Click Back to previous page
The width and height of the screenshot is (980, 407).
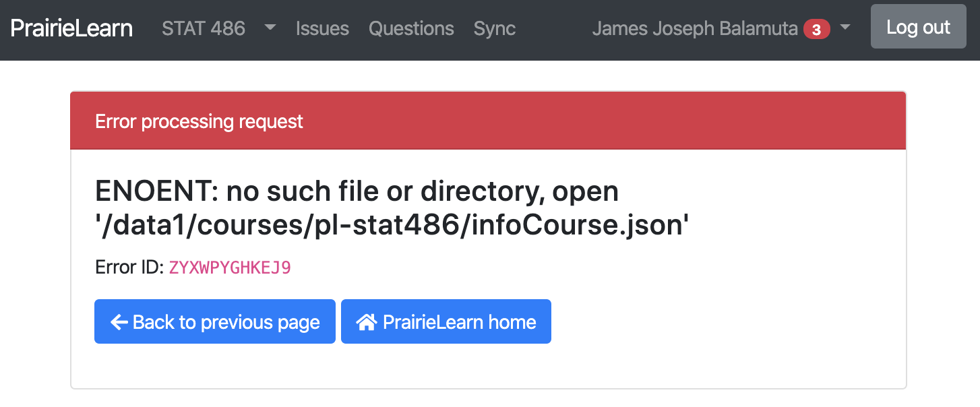(x=214, y=321)
